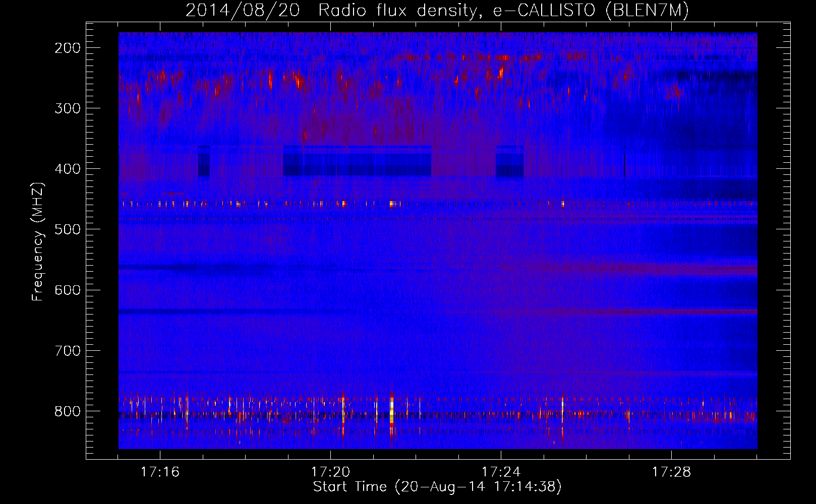
Task: Click the 300 frequency tick label
Action: (68, 108)
